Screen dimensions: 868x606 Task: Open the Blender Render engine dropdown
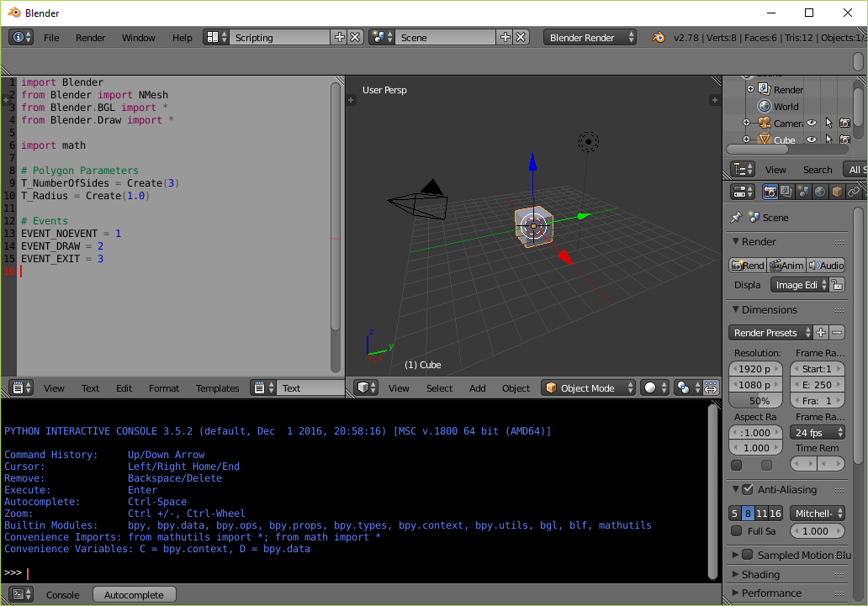pyautogui.click(x=589, y=37)
